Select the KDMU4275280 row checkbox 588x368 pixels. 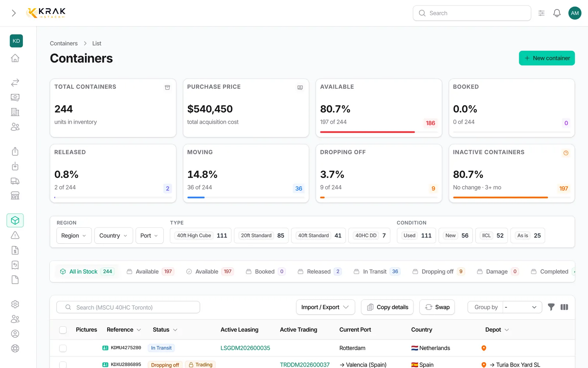point(63,348)
